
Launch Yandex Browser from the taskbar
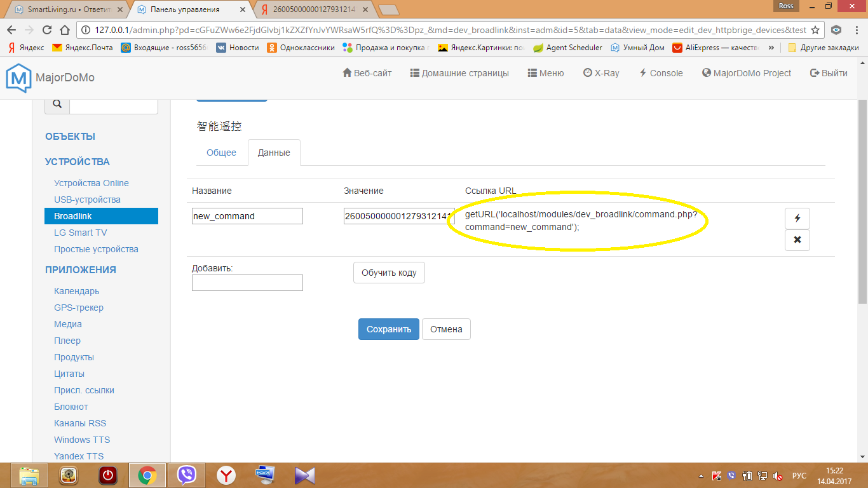(x=226, y=475)
